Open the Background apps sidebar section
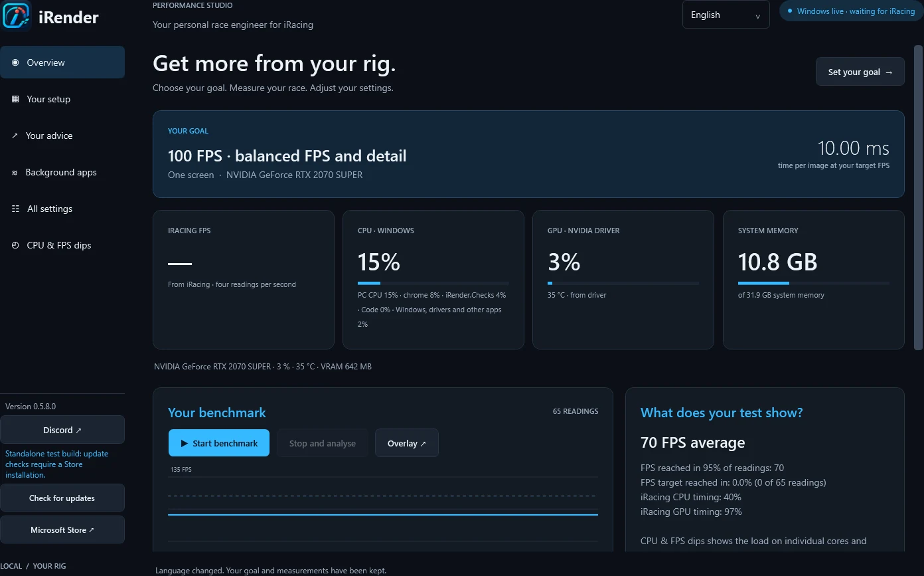924x576 pixels. pos(62,172)
